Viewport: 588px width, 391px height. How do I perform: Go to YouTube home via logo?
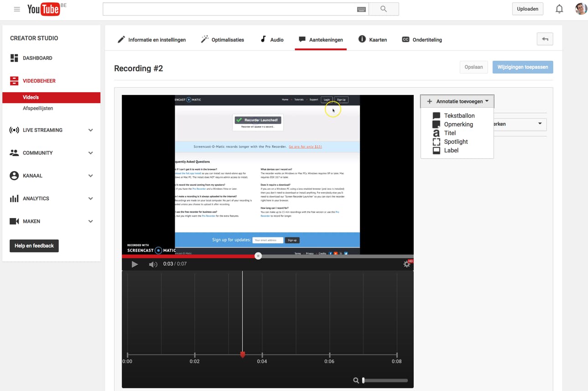(x=44, y=9)
